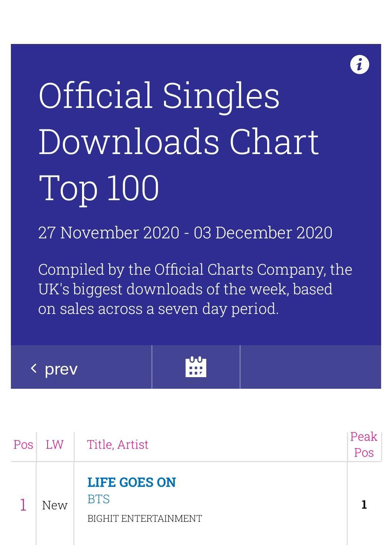Click the bold peak position value 1
This screenshot has height=545, width=392.
(x=364, y=504)
